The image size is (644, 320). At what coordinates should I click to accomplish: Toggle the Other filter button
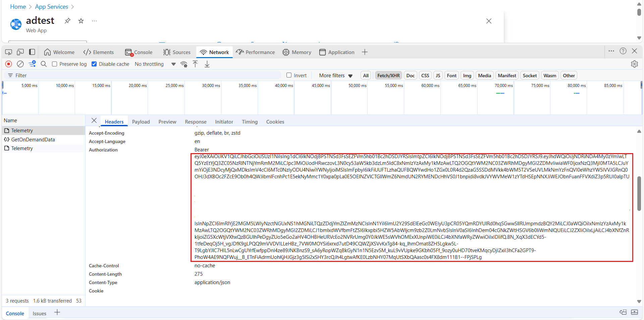(569, 76)
